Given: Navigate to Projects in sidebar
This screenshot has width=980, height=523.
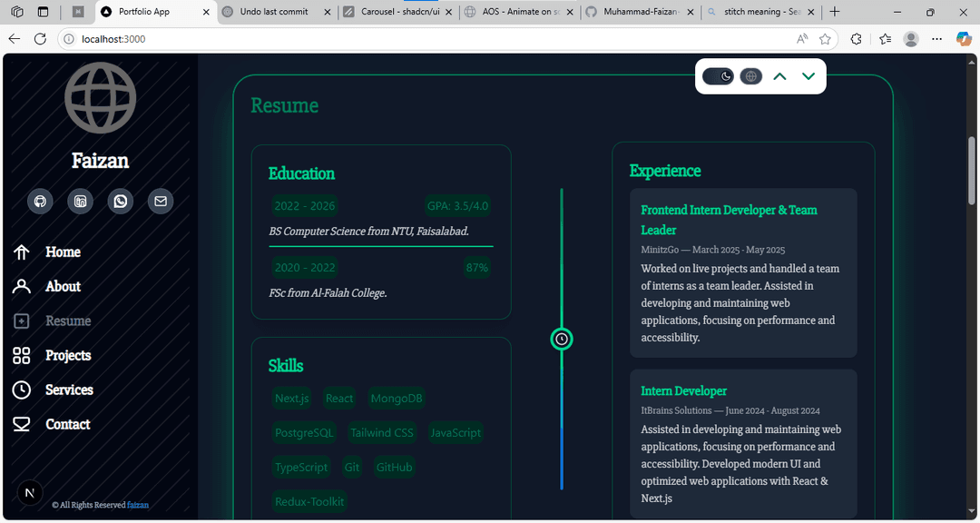Looking at the screenshot, I should pos(68,355).
